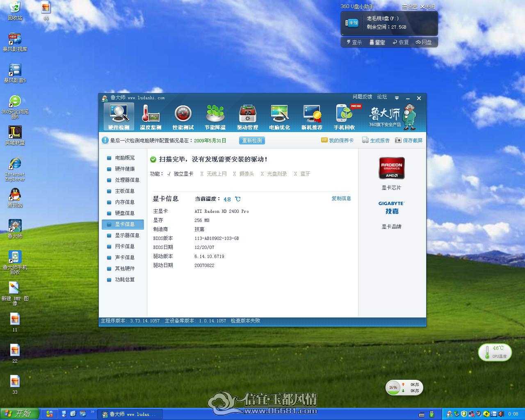The image size is (525, 420).
Task: Select the desktop file named 11
Action: pos(15,323)
